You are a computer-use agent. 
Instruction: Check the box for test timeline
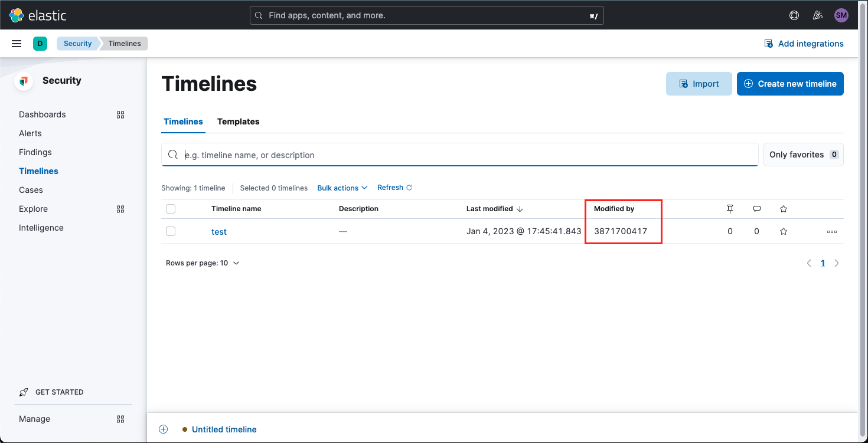point(171,231)
